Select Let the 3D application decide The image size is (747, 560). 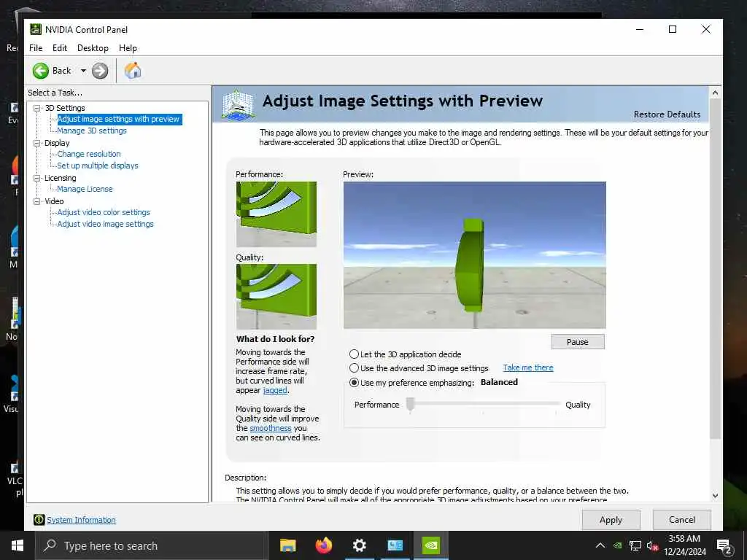click(x=354, y=354)
